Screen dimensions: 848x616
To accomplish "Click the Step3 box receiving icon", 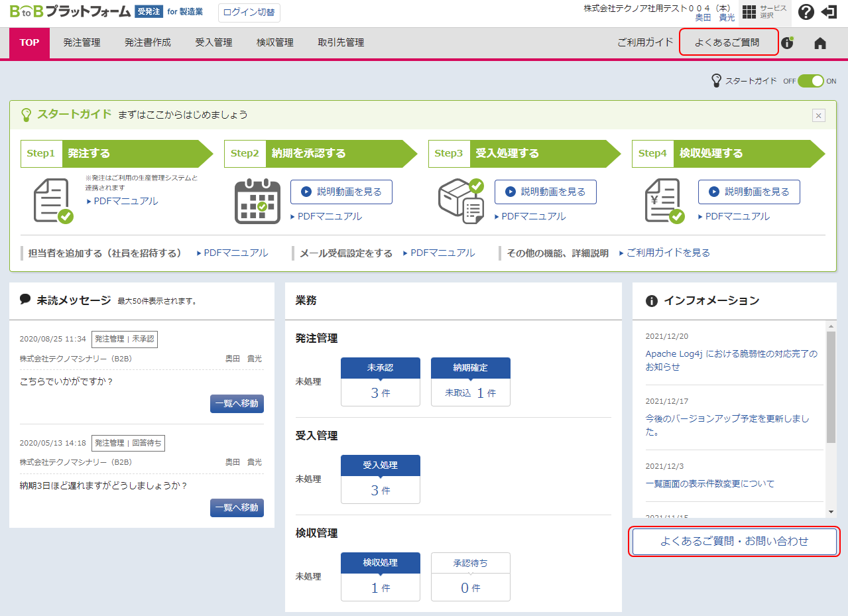I will 460,201.
